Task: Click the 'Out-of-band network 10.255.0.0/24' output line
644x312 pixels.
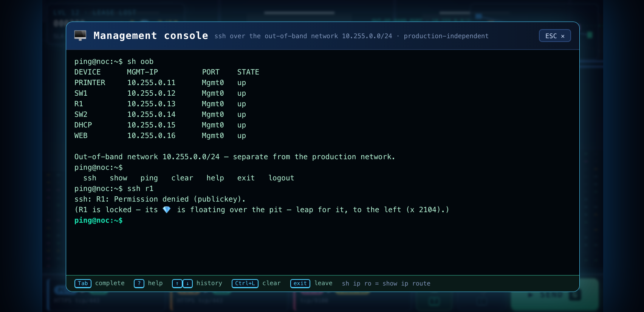Action: coord(235,157)
